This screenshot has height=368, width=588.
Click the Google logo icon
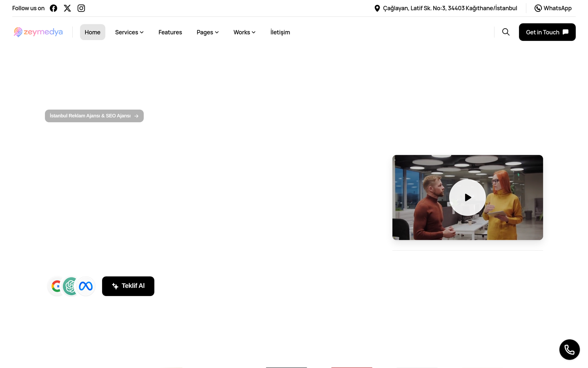tap(56, 286)
